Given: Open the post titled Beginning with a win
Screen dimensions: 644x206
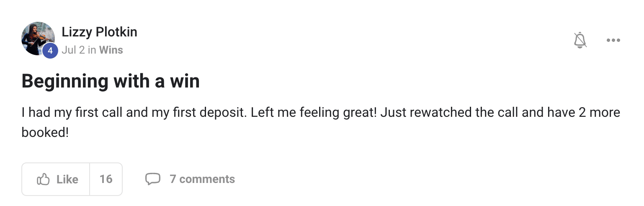Looking at the screenshot, I should tap(111, 80).
